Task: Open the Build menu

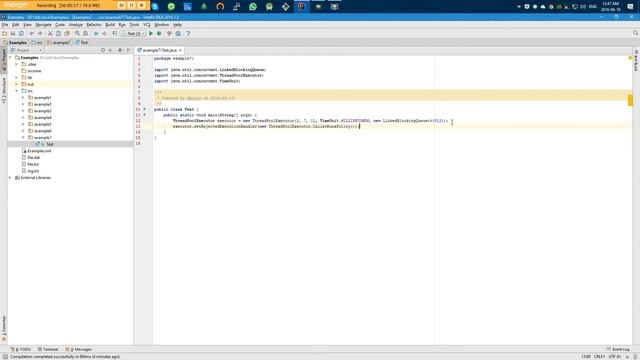Action: 110,25
